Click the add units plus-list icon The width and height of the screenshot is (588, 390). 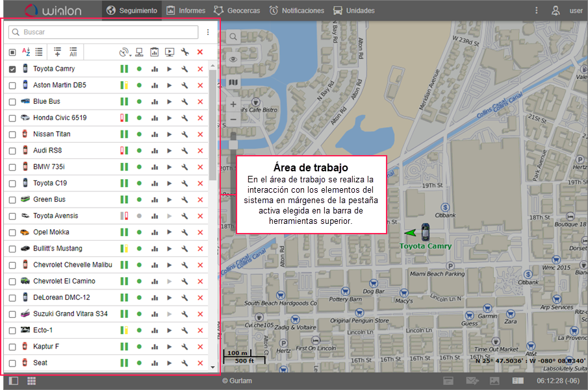pos(57,52)
